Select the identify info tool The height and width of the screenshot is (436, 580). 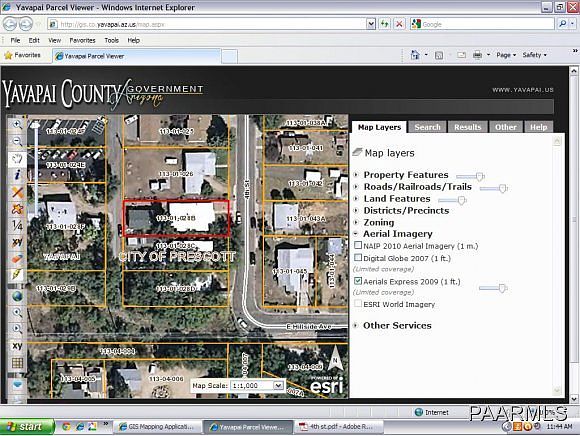[x=17, y=175]
